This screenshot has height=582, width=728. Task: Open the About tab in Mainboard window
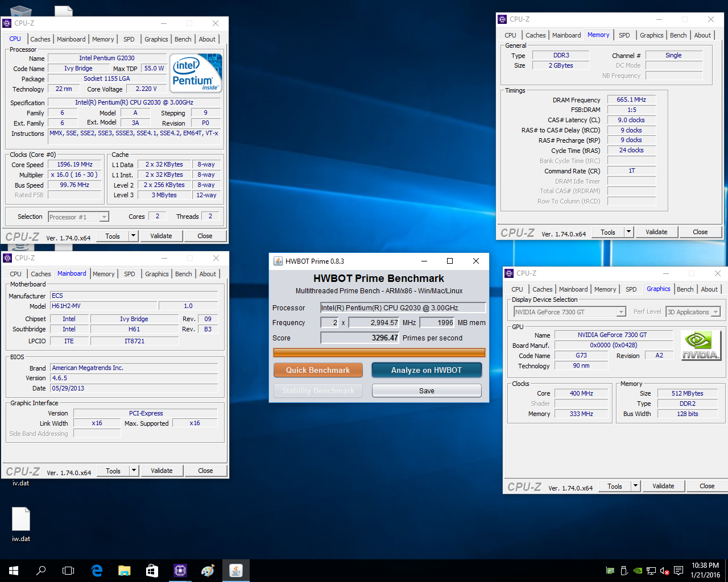click(208, 274)
